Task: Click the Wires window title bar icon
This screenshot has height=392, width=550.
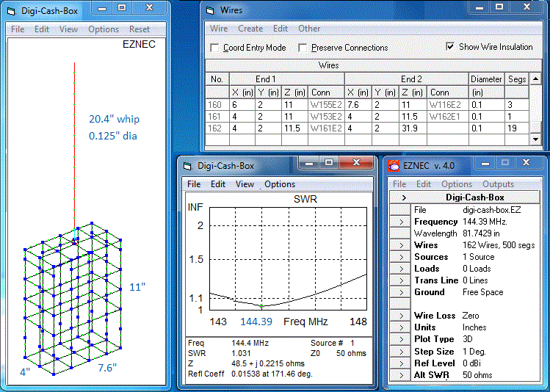Action: coord(211,10)
